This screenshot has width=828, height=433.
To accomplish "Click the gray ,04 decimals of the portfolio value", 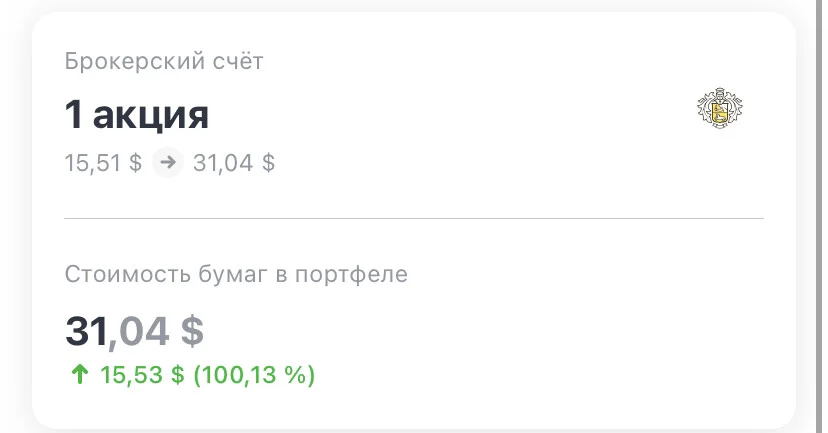I will (139, 333).
